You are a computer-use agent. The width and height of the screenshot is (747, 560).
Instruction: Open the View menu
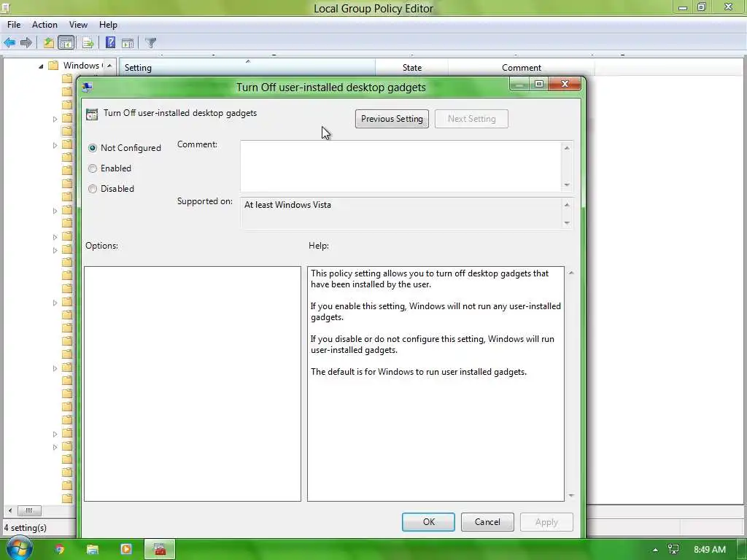tap(78, 25)
